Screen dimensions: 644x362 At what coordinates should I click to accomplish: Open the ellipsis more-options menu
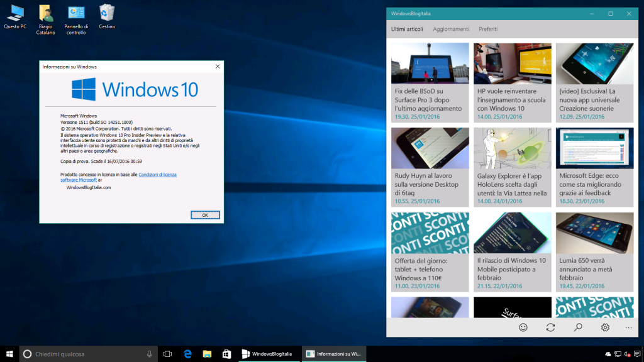pos(628,327)
